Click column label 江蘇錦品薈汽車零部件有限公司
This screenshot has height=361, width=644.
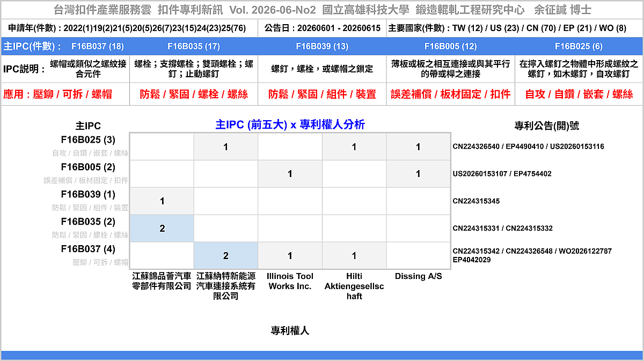[x=162, y=281]
